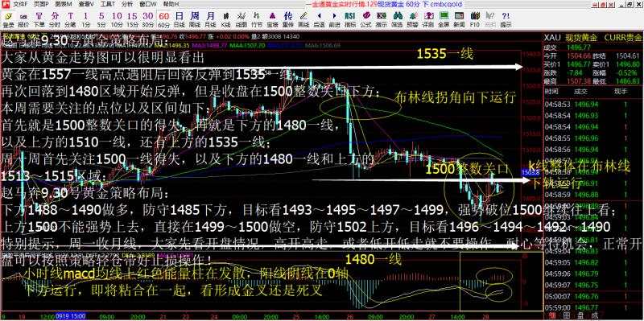This screenshot has height=321, width=644.
Task: Open the 新闻 news icon
Action: pos(459,19)
